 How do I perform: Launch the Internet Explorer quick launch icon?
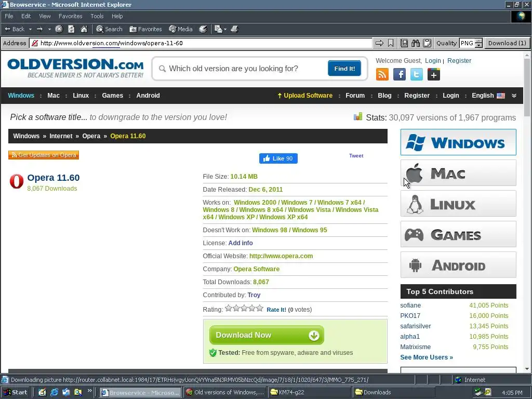[x=54, y=393]
